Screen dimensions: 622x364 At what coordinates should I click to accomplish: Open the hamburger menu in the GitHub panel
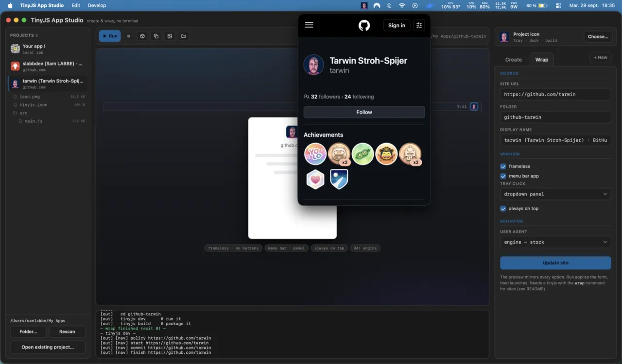pyautogui.click(x=309, y=25)
